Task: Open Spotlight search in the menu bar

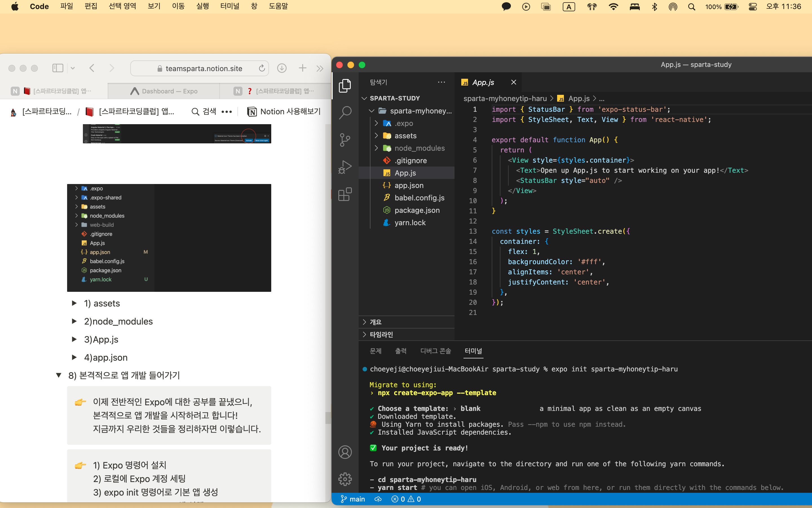Action: click(692, 7)
